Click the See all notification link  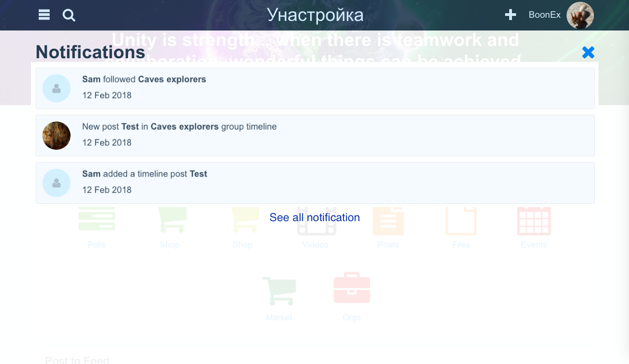coord(315,217)
